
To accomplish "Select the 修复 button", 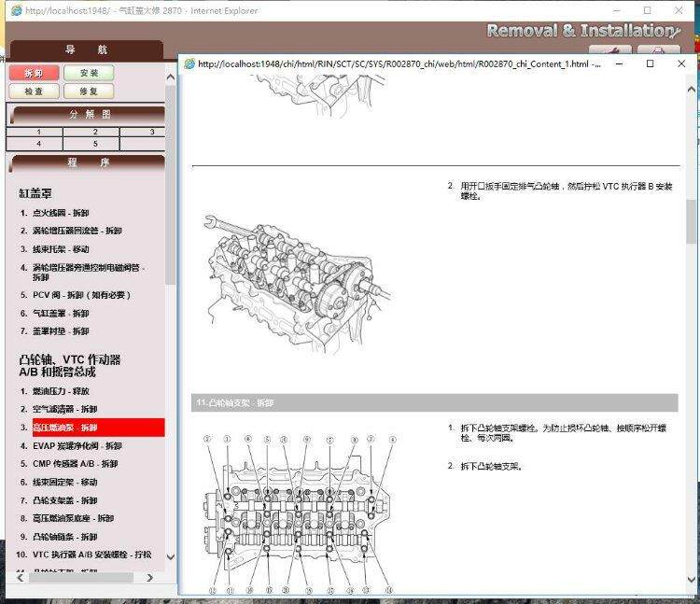I will pos(89,91).
